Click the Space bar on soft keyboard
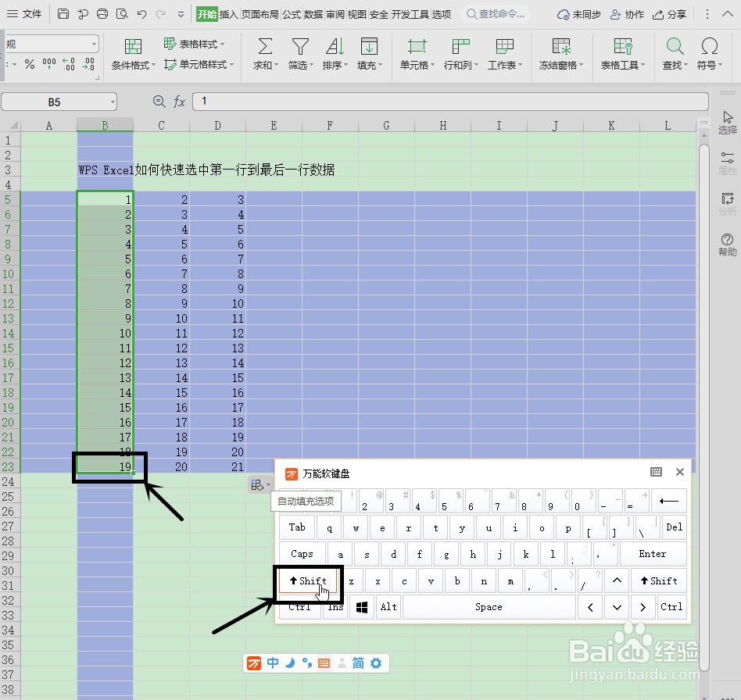Screen dimensions: 741x700 pyautogui.click(x=489, y=607)
